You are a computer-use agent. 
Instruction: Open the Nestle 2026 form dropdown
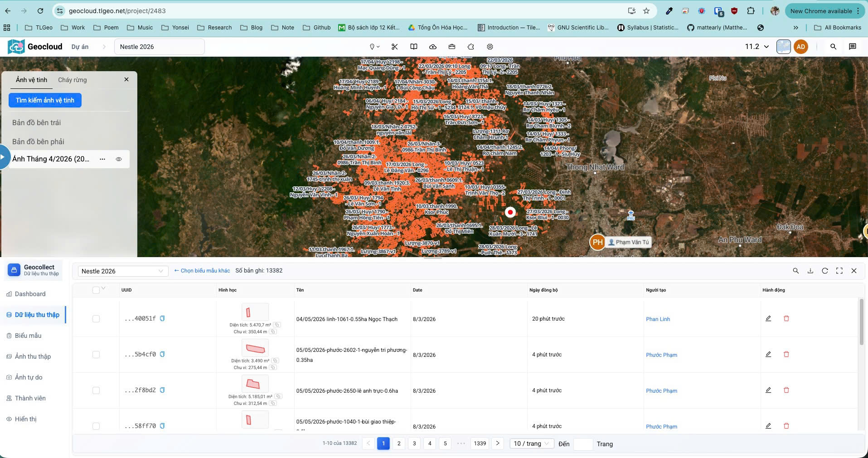pyautogui.click(x=122, y=271)
